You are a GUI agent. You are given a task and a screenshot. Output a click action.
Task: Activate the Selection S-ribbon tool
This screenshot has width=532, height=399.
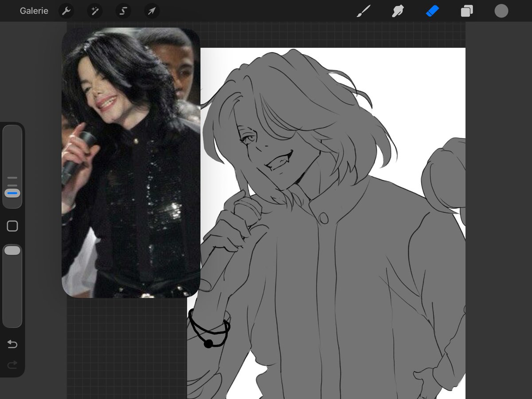click(x=123, y=11)
